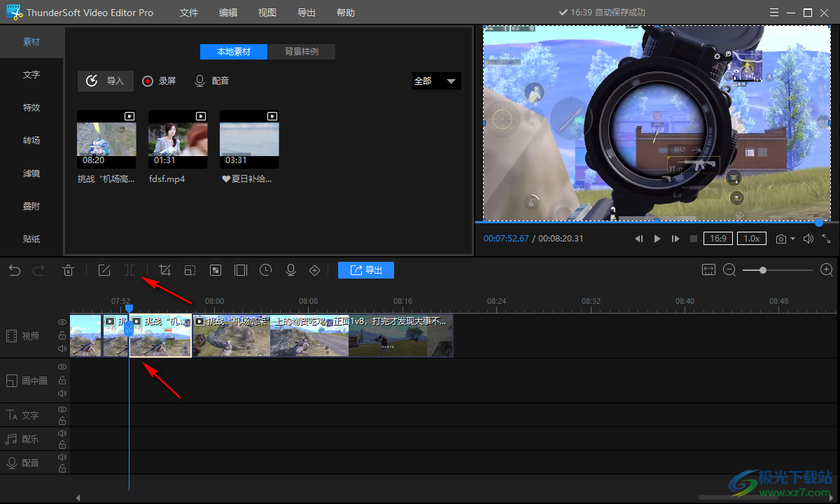Viewport: 840px width, 504px height.
Task: Open the 导出 menu in menu bar
Action: click(307, 13)
